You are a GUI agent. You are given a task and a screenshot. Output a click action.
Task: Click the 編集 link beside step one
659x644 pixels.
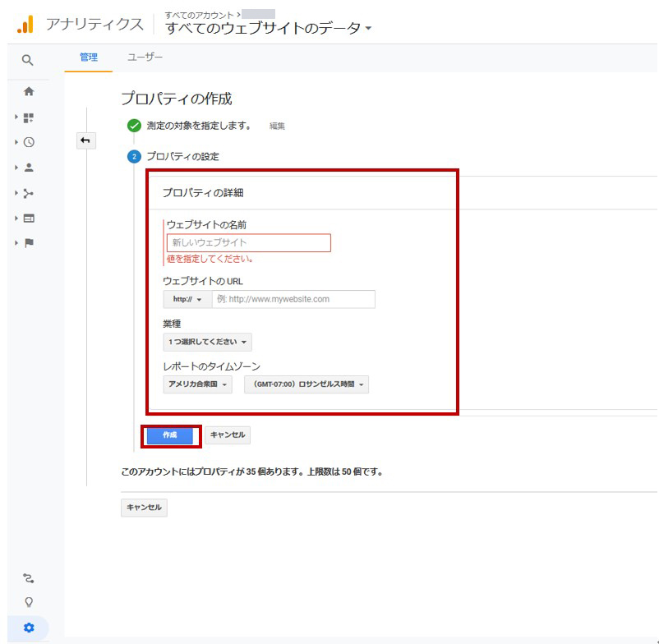[x=277, y=126]
